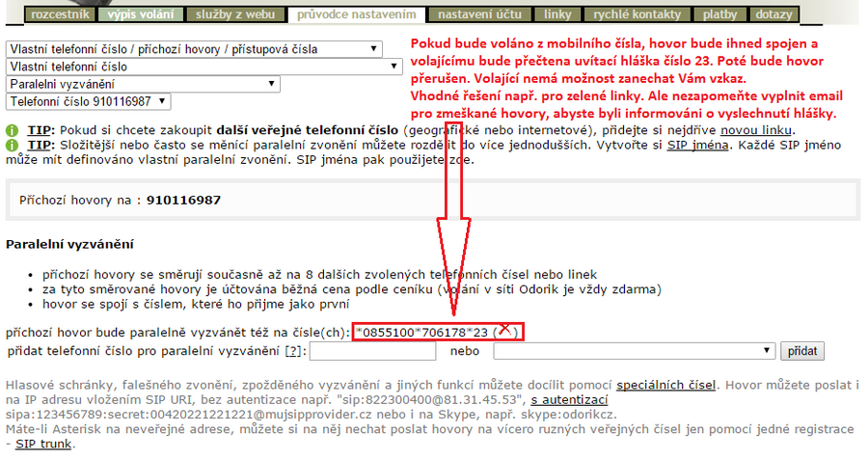Image resolution: width=868 pixels, height=459 pixels.
Task: Open rychlé kontakty tab
Action: pos(637,14)
